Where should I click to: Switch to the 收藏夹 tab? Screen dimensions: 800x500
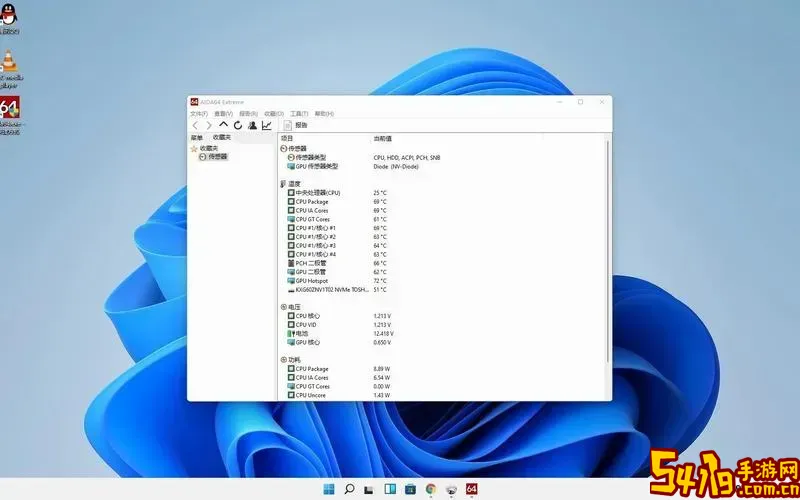pyautogui.click(x=221, y=138)
